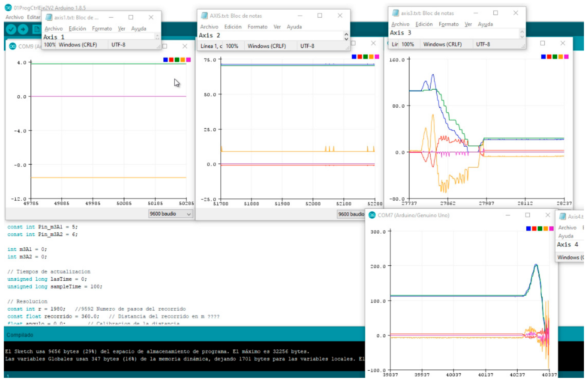Click the axis3.txt Notepad window icon
The height and width of the screenshot is (381, 588).
[395, 13]
